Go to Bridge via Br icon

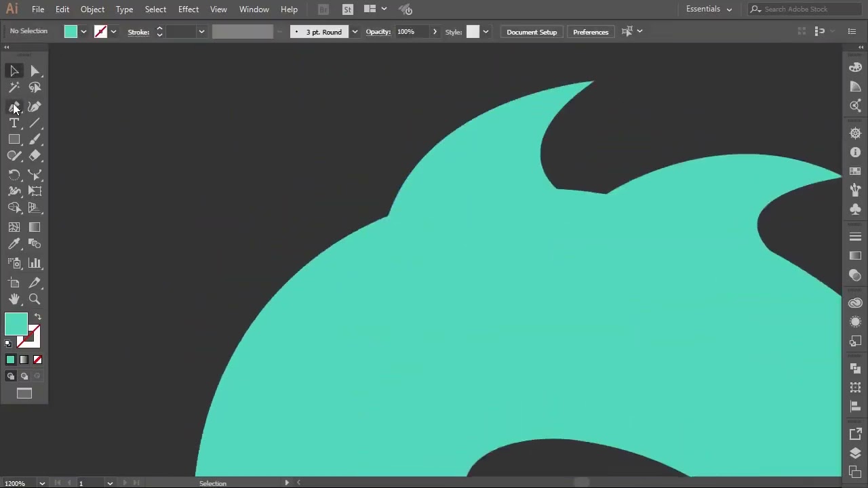point(323,9)
